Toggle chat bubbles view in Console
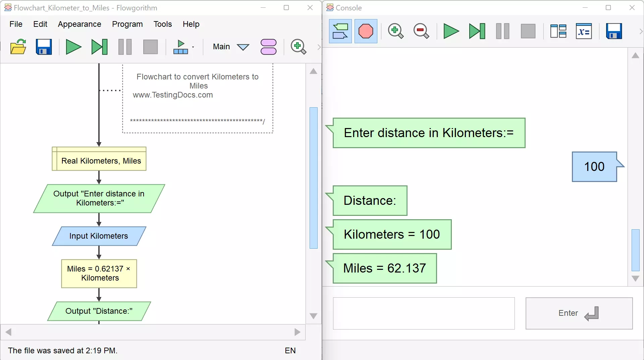 tap(340, 32)
